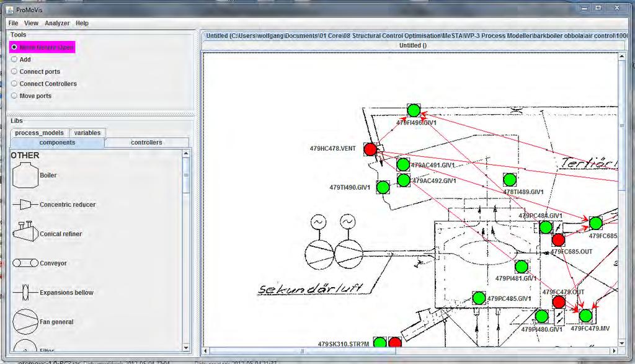Select the green 479SK310.STR?M node
This screenshot has width=635, height=364.
[x=380, y=343]
